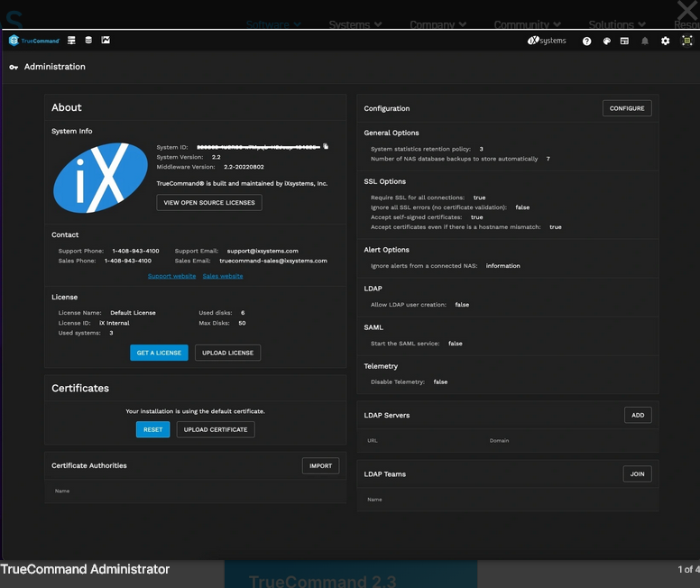Click the redacted System ID value
The image size is (700, 588).
pyautogui.click(x=259, y=147)
